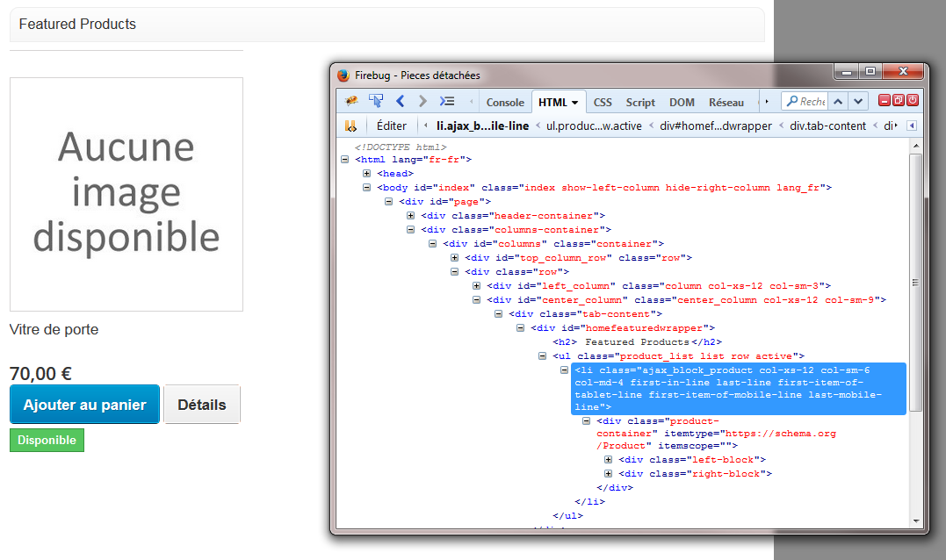Collapse the ul product_list node

pyautogui.click(x=542, y=356)
